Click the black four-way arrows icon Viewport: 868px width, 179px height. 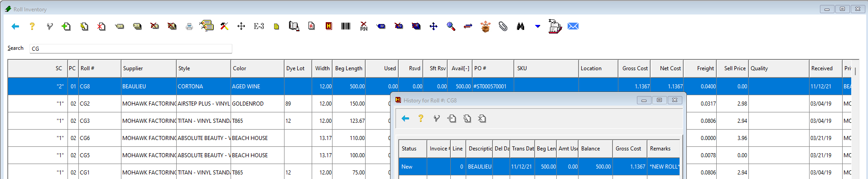click(241, 27)
